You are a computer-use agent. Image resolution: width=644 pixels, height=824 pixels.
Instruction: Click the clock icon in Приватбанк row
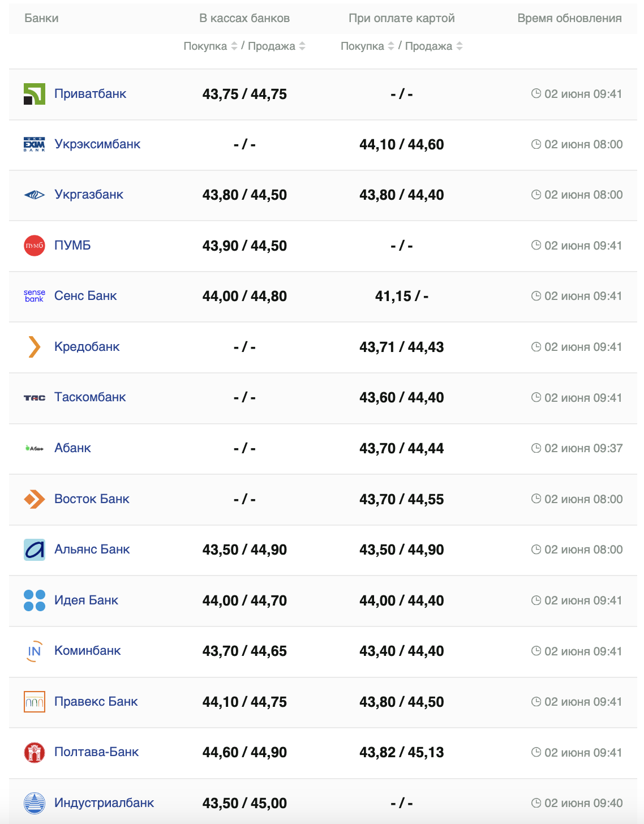tap(536, 93)
